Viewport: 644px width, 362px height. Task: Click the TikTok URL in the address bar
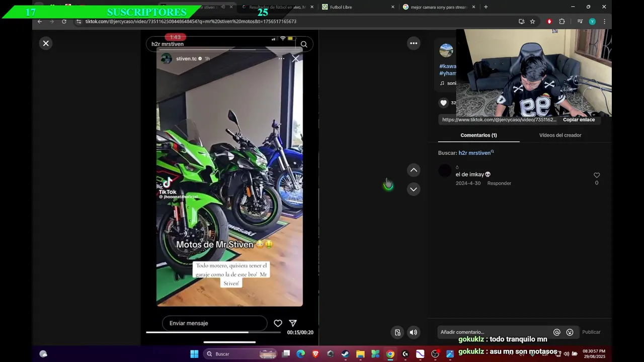191,22
